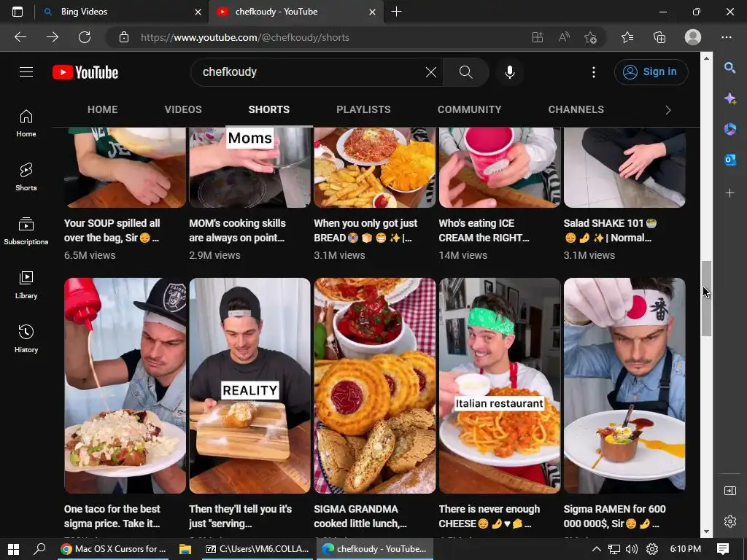
Task: Play the Italian restaurant short thumbnail
Action: point(500,386)
